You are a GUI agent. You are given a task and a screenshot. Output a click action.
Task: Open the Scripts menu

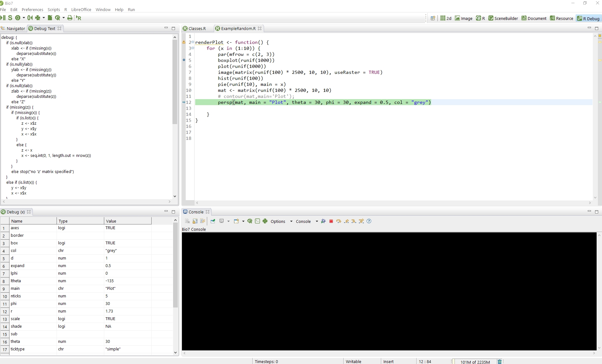tap(54, 9)
